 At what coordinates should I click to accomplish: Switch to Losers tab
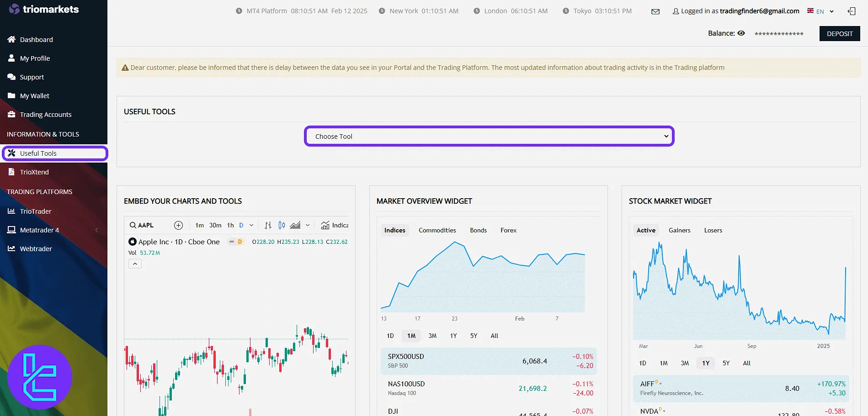coord(713,230)
